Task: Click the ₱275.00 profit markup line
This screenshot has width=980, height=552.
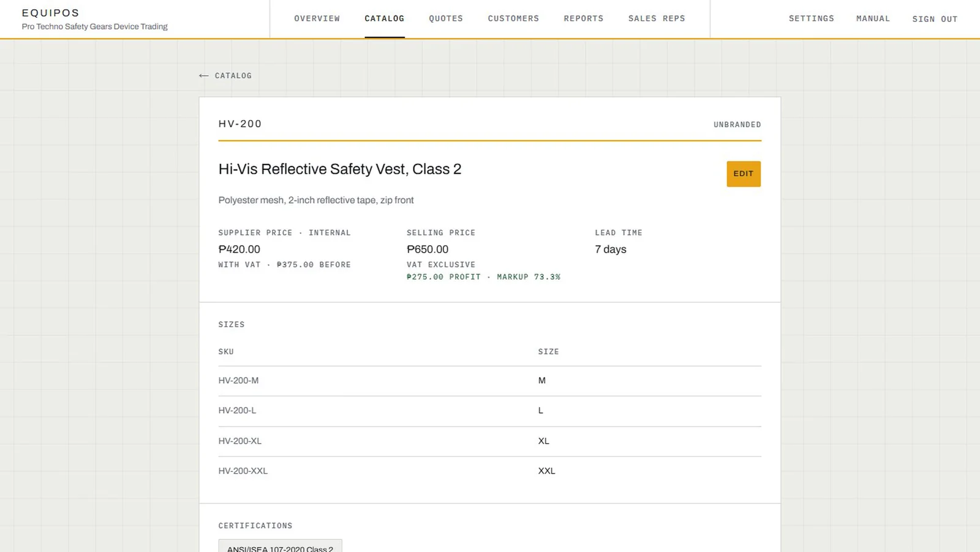Action: 483,277
